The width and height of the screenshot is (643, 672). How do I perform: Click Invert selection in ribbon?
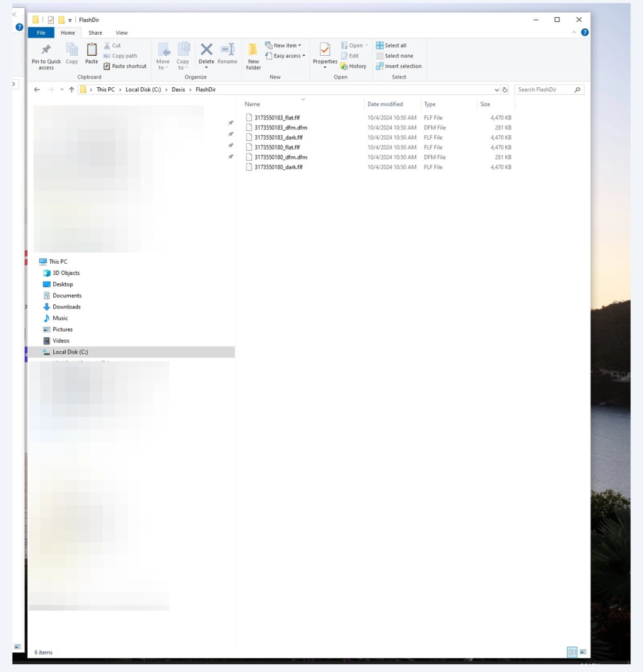(x=399, y=66)
